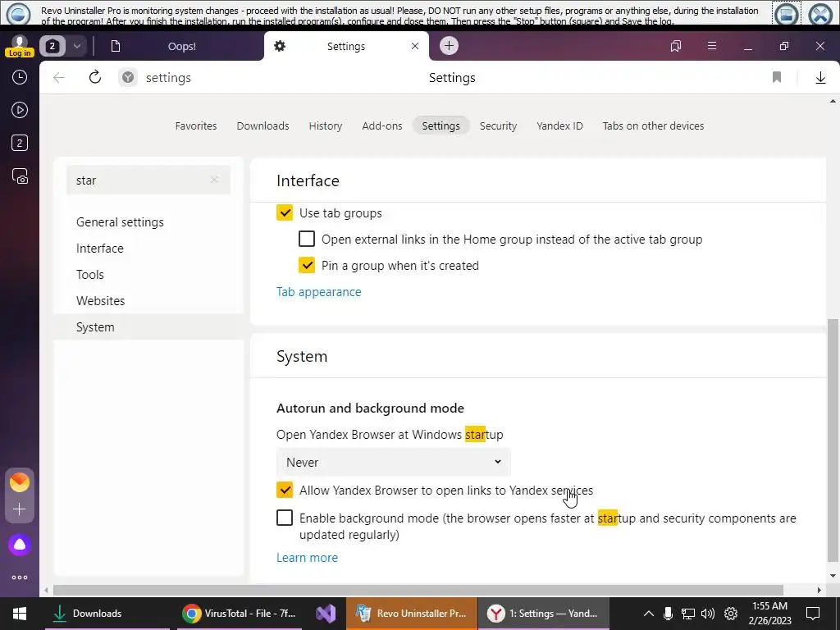This screenshot has height=630, width=840.
Task: Go to General settings in sidebar
Action: [120, 222]
